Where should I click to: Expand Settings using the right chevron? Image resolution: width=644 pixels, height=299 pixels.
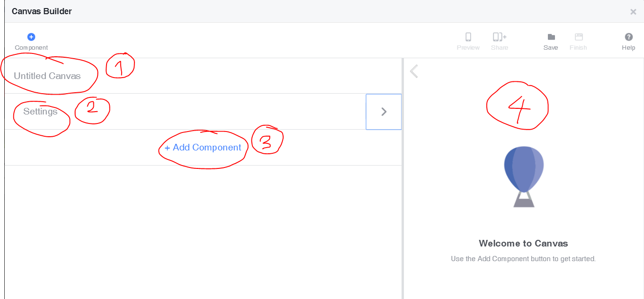point(384,112)
